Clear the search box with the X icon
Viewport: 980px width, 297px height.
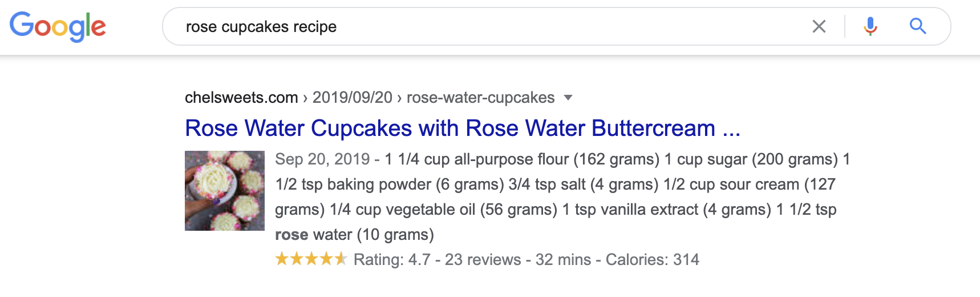[819, 26]
